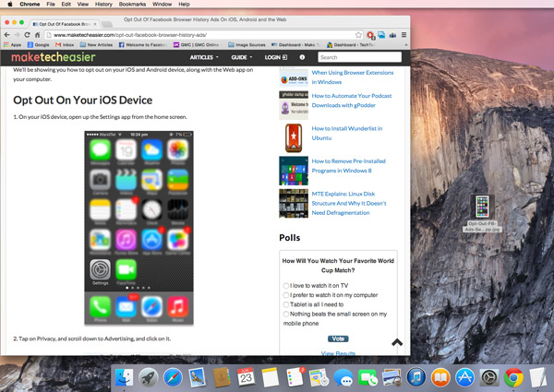Bookmark page with star icon
Viewport: 554px width, 392px height.
pyautogui.click(x=358, y=35)
